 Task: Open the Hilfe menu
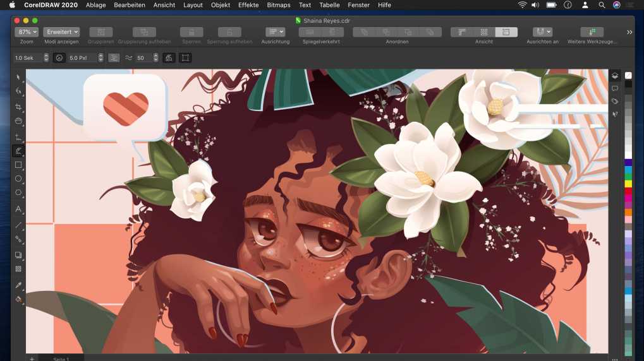384,5
